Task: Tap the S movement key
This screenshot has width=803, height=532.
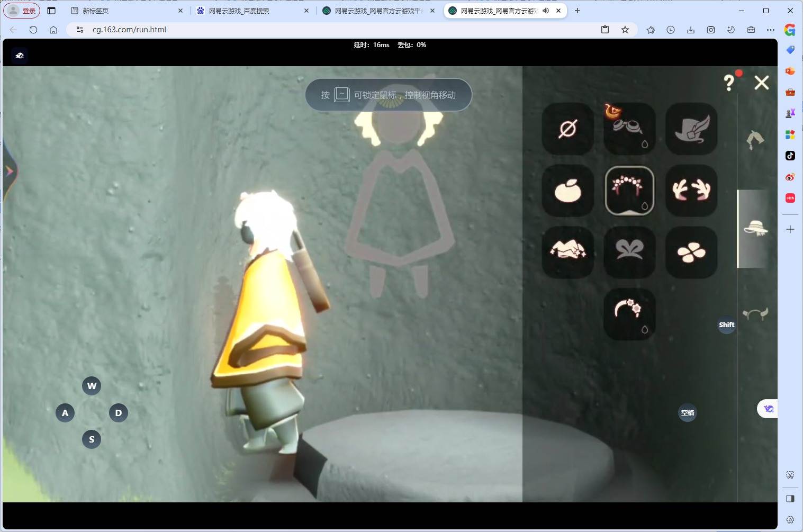Action: point(92,439)
